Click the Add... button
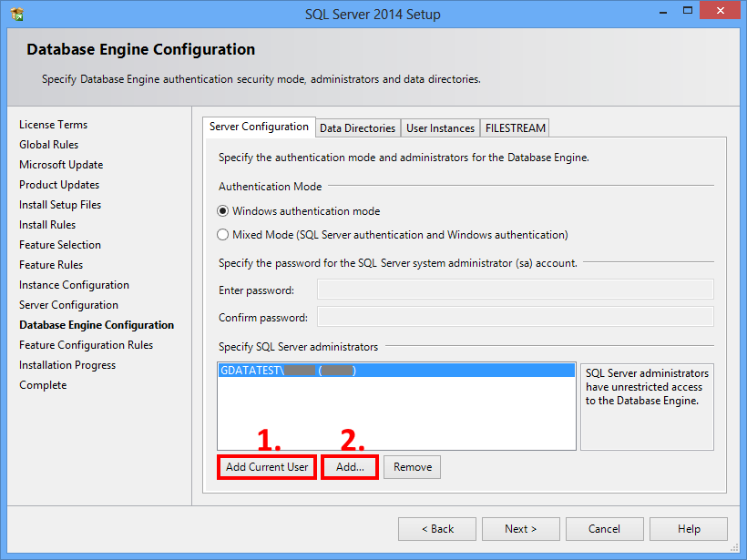747x560 pixels. pos(350,467)
